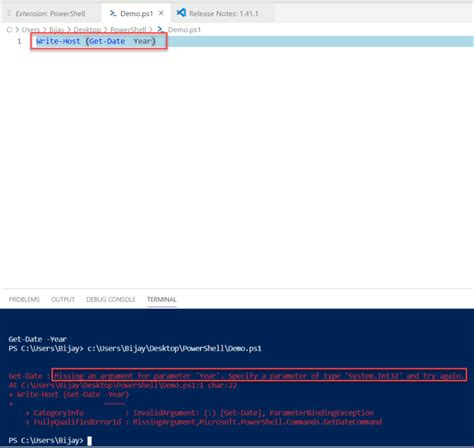Click the VS Code icon on Release Notes tab
The width and height of the screenshot is (474, 448).
coord(181,13)
